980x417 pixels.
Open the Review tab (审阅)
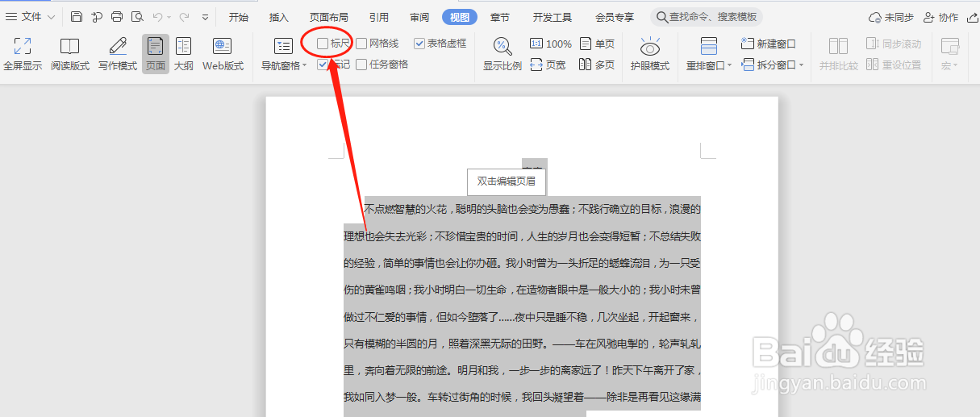(x=419, y=17)
